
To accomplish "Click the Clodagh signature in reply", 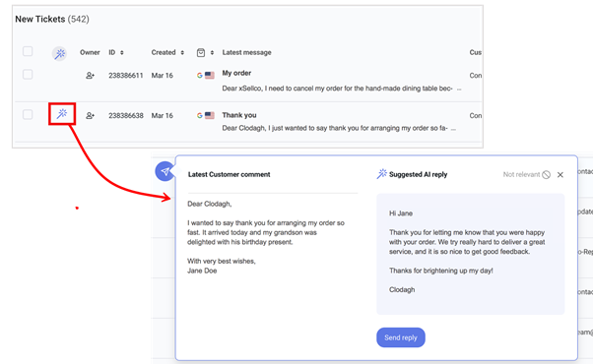I will click(402, 289).
